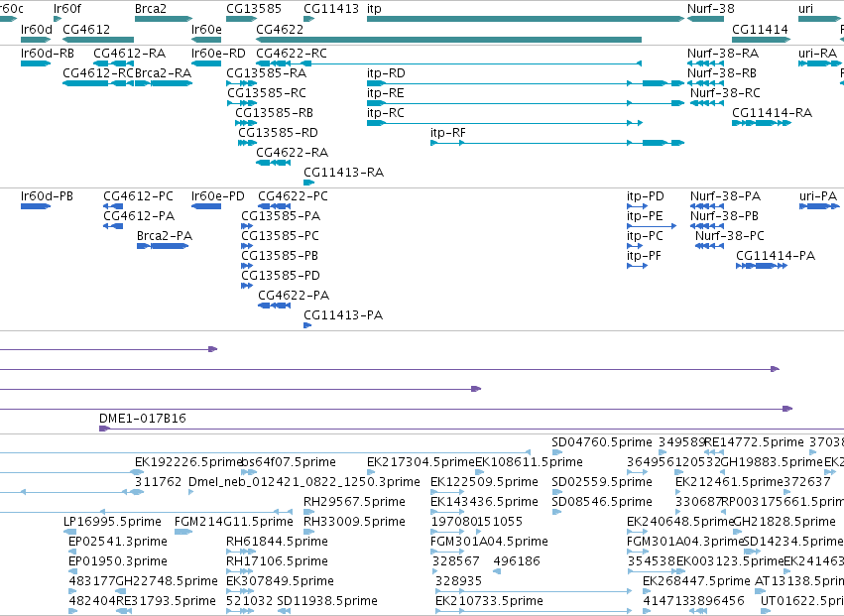Image resolution: width=844 pixels, height=616 pixels.
Task: Click the long itp gene bar
Action: [526, 19]
